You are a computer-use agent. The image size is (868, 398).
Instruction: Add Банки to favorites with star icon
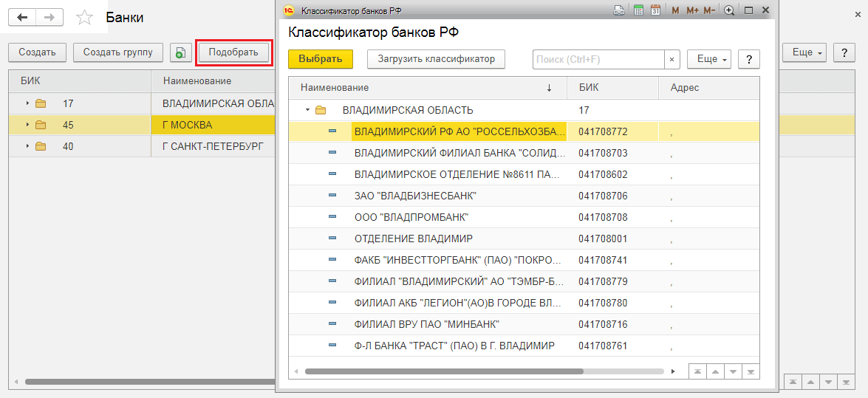point(85,18)
